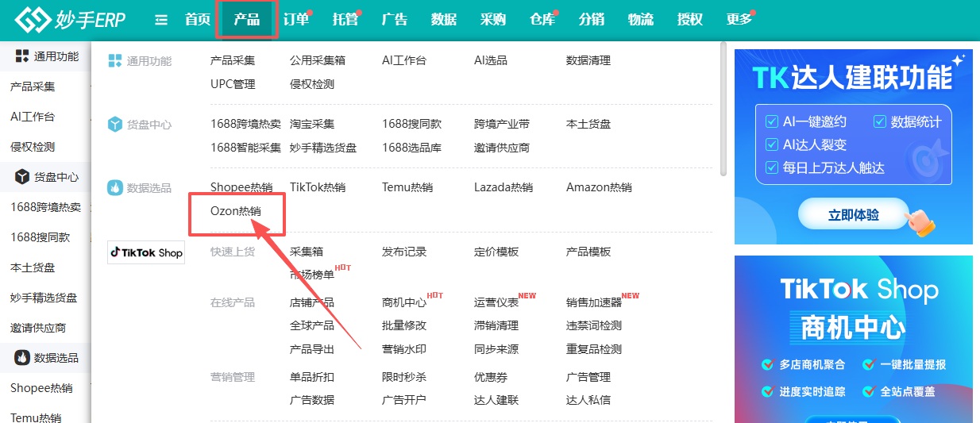
Task: Open the 数据 top menu
Action: [444, 20]
